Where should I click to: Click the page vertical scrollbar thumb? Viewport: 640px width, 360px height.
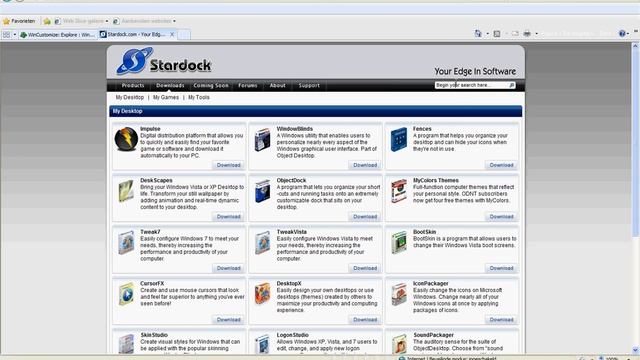click(x=636, y=143)
